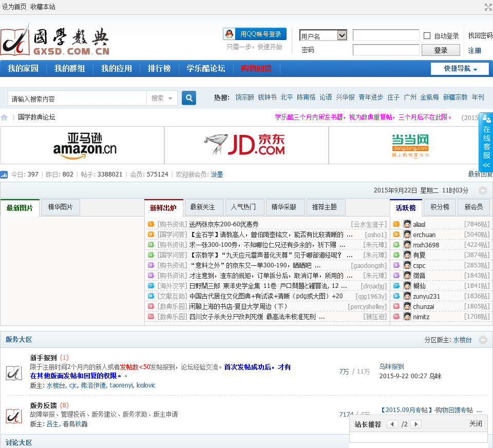Click 国学数典论坛 breadcrumb link
This screenshot has height=448, width=493.
pos(36,117)
